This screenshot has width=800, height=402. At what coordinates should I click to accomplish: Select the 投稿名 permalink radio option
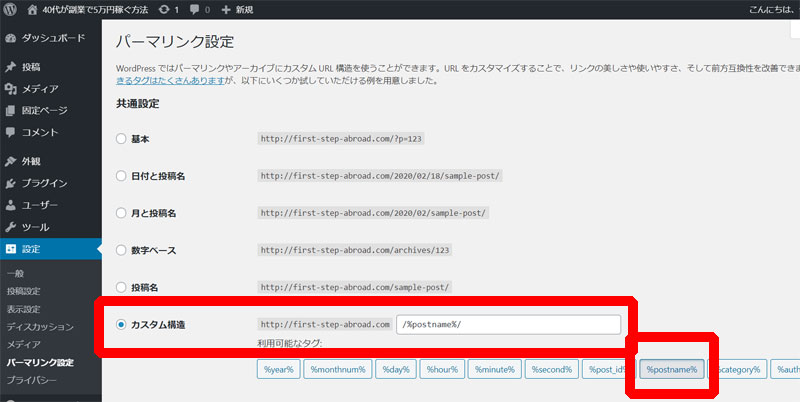pos(122,286)
